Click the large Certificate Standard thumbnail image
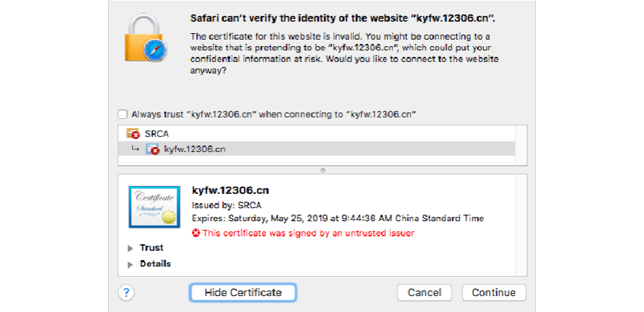 154,207
